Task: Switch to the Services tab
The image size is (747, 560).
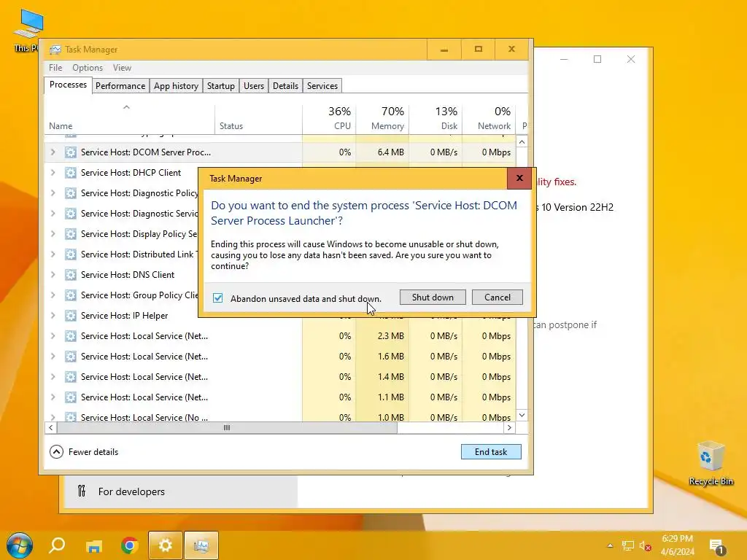Action: [x=322, y=86]
